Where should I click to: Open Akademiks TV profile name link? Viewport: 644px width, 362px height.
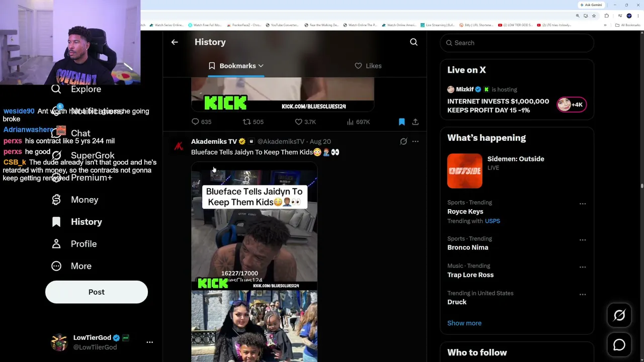(x=214, y=142)
